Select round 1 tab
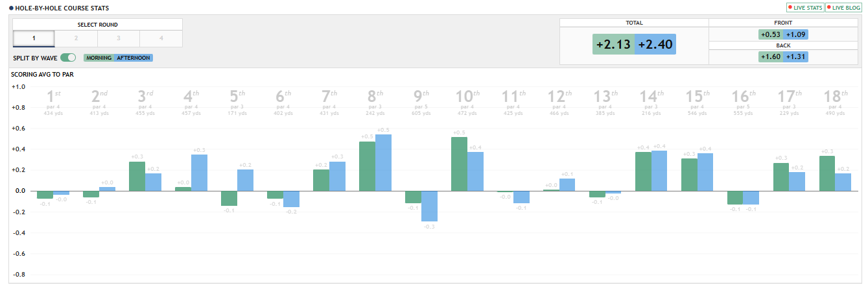 pos(34,38)
